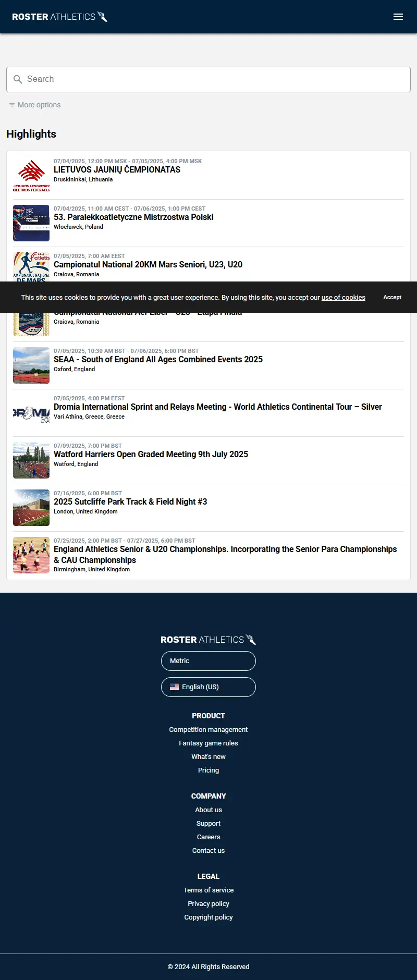Click footer Roster Athletics logo
The width and height of the screenshot is (417, 980).
(x=208, y=640)
